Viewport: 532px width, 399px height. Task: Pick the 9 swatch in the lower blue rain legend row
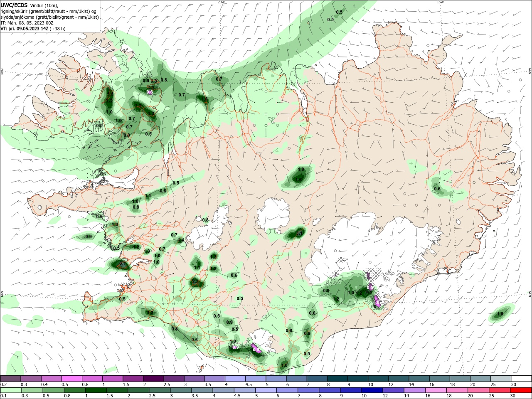pyautogui.click(x=350, y=390)
